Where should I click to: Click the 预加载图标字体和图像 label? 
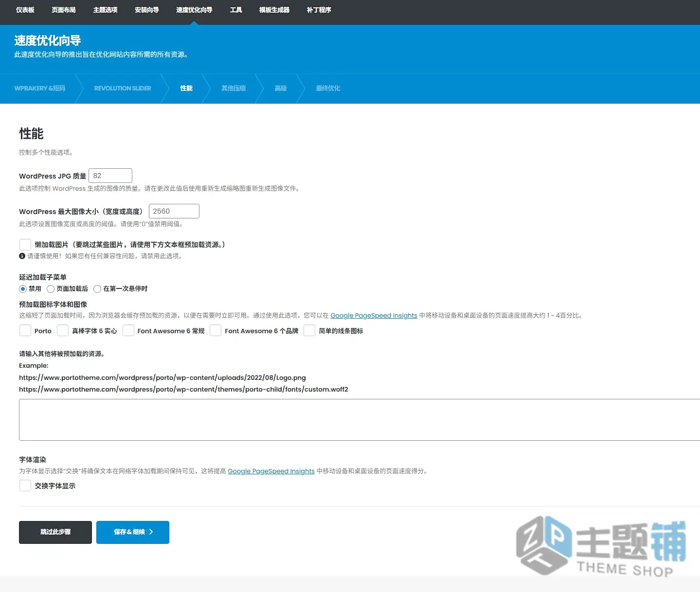pyautogui.click(x=53, y=305)
